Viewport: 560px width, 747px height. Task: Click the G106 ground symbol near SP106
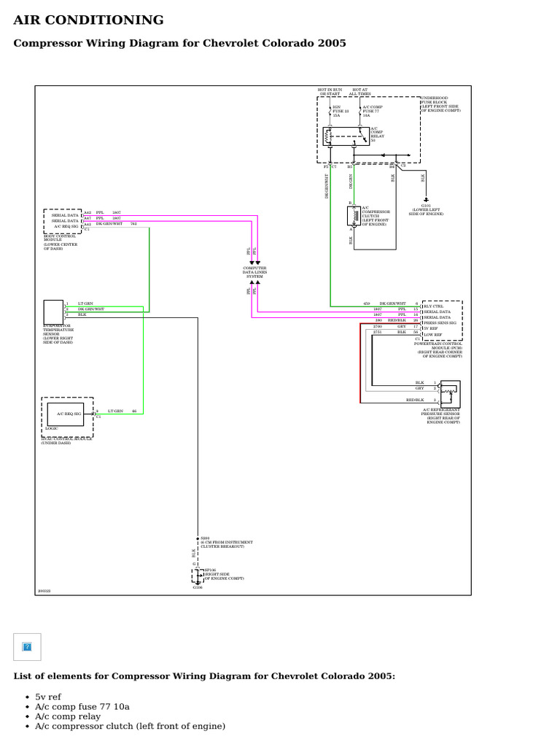tap(198, 583)
